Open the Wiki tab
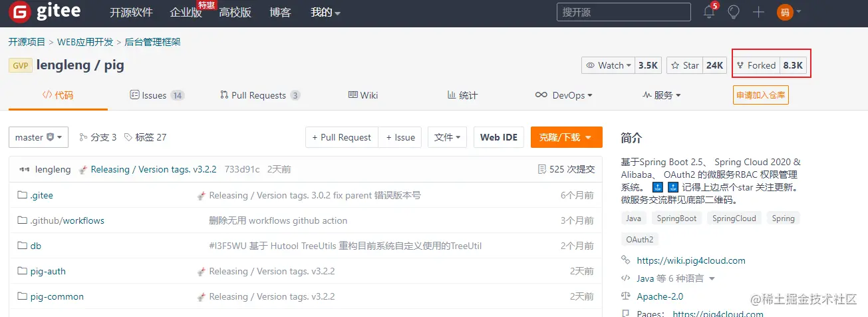Viewport: 868px width, 317px height. click(x=363, y=95)
